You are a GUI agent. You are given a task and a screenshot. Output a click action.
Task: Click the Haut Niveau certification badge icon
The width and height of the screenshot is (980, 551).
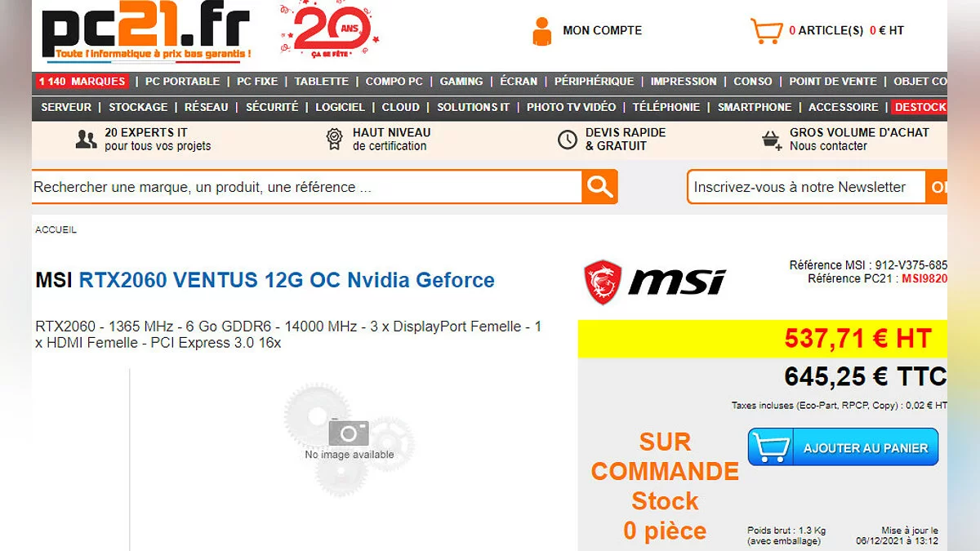(x=334, y=140)
